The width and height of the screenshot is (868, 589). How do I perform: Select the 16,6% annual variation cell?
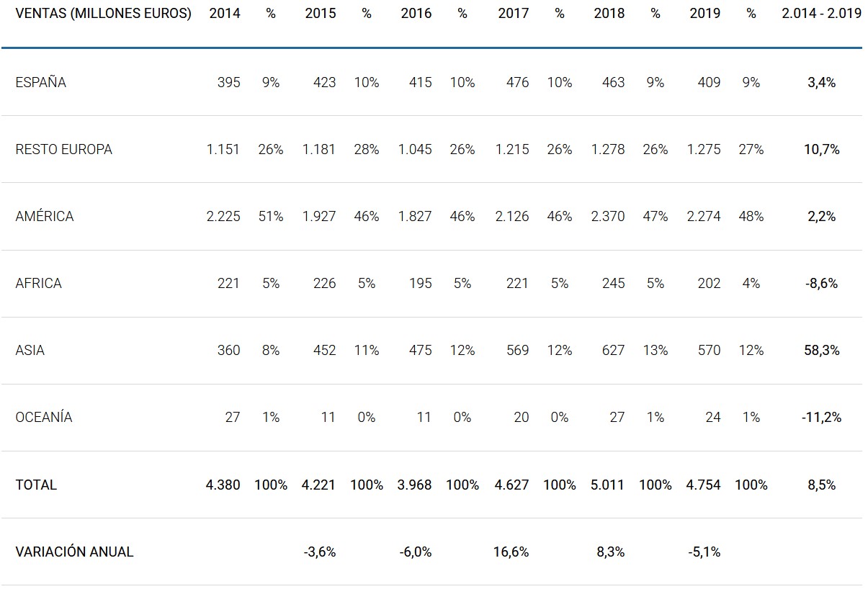[x=511, y=552]
